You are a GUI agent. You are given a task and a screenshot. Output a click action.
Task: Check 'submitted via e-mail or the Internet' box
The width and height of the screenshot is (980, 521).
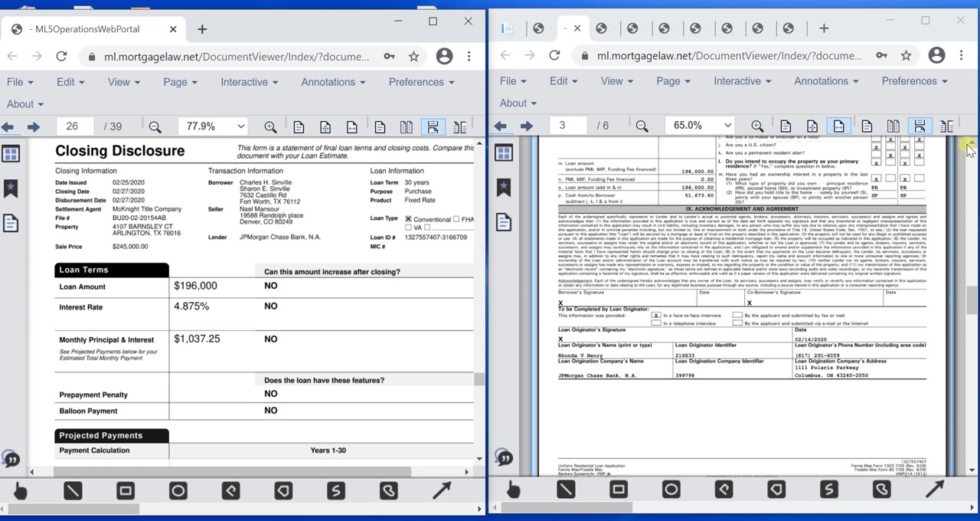pyautogui.click(x=737, y=323)
